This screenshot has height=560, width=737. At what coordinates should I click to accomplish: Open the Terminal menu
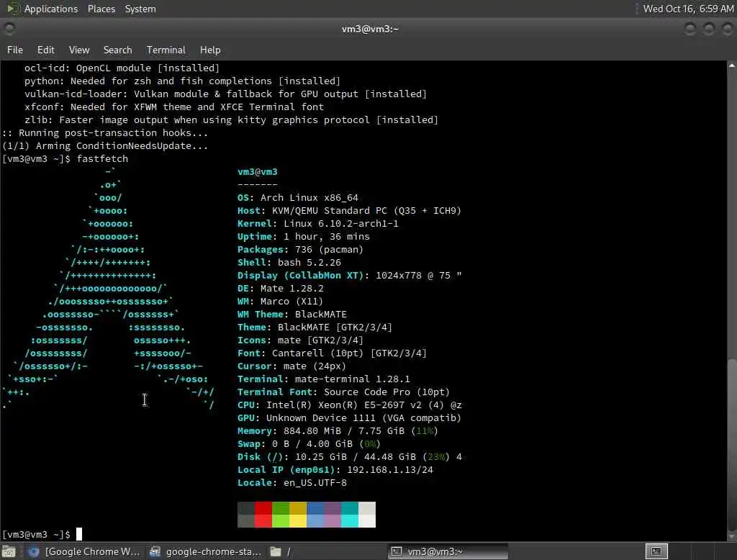(x=166, y=50)
